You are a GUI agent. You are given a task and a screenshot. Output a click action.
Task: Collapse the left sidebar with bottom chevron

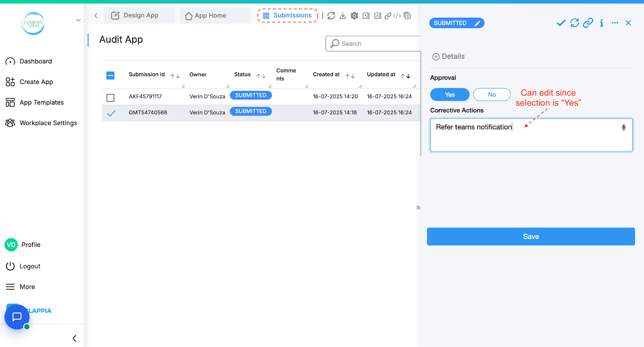pos(74,338)
